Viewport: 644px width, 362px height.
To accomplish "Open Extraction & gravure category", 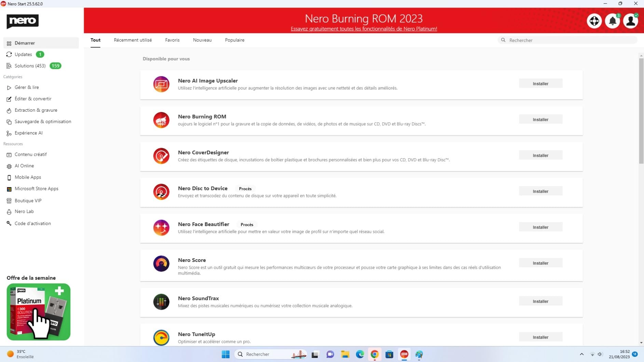I will click(x=36, y=110).
